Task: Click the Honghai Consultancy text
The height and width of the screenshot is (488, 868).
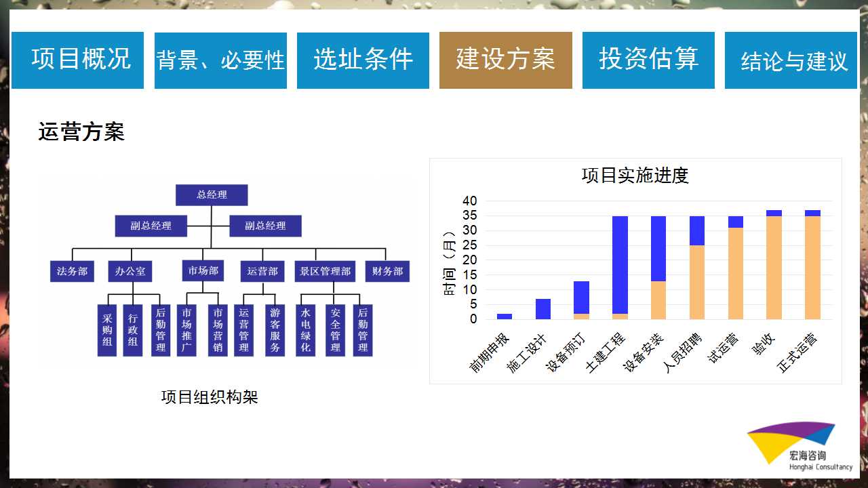Action: point(821,467)
